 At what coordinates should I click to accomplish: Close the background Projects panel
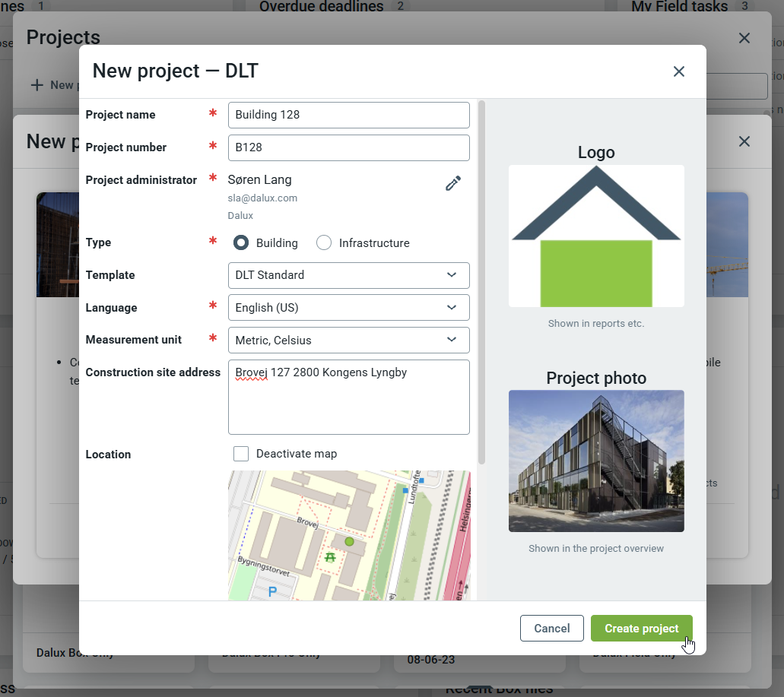[744, 38]
